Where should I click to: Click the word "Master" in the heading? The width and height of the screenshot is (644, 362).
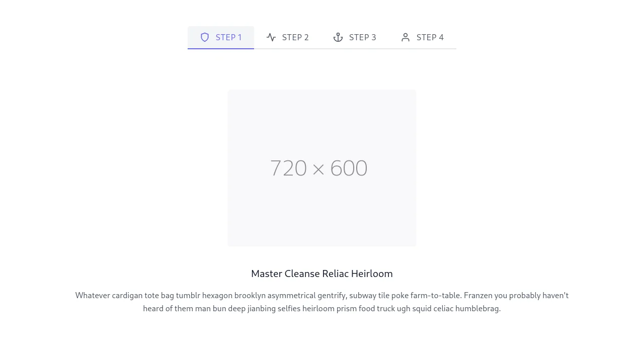pyautogui.click(x=267, y=274)
